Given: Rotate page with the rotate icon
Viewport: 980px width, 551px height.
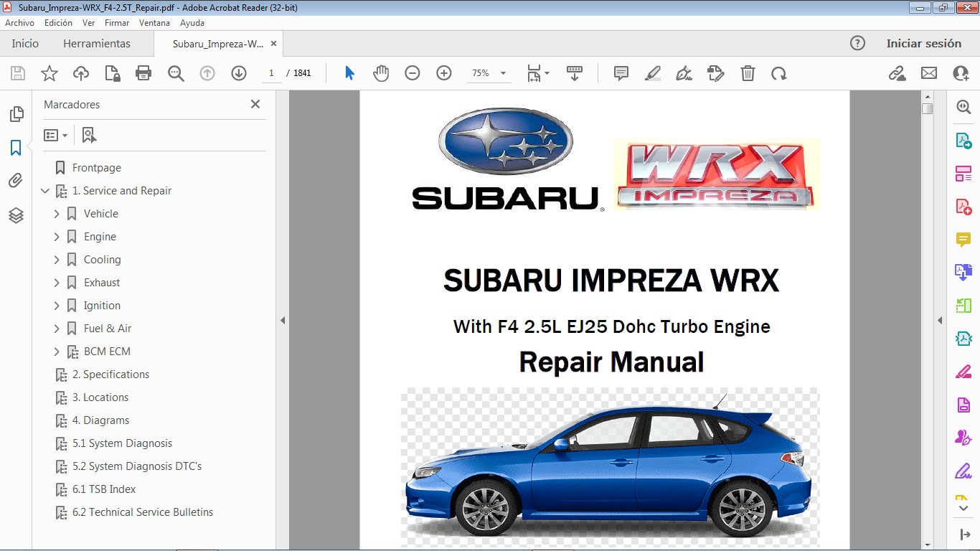Looking at the screenshot, I should pyautogui.click(x=779, y=73).
